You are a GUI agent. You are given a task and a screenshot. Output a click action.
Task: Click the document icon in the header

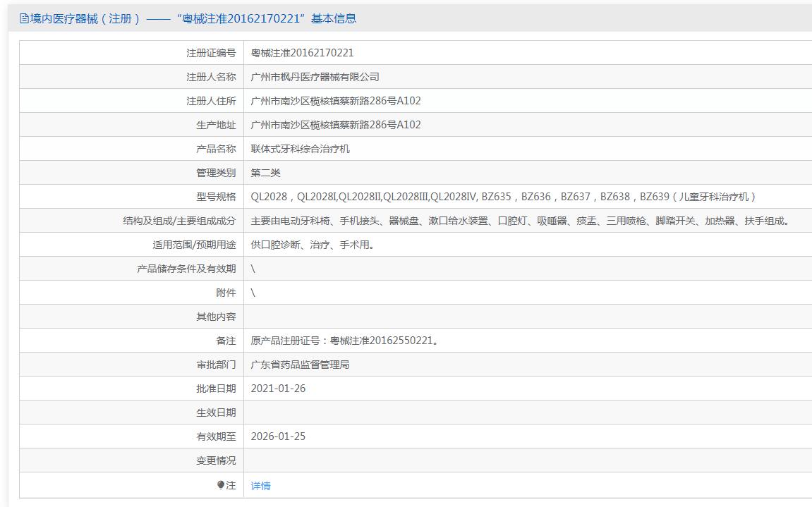click(x=24, y=19)
